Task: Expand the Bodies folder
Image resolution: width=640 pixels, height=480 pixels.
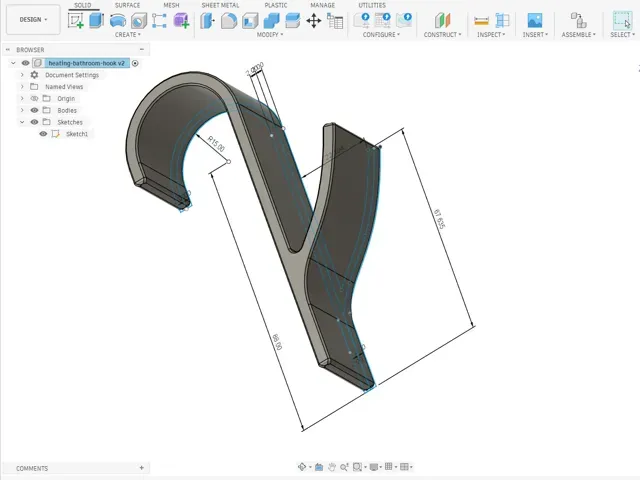Action: coord(22,110)
